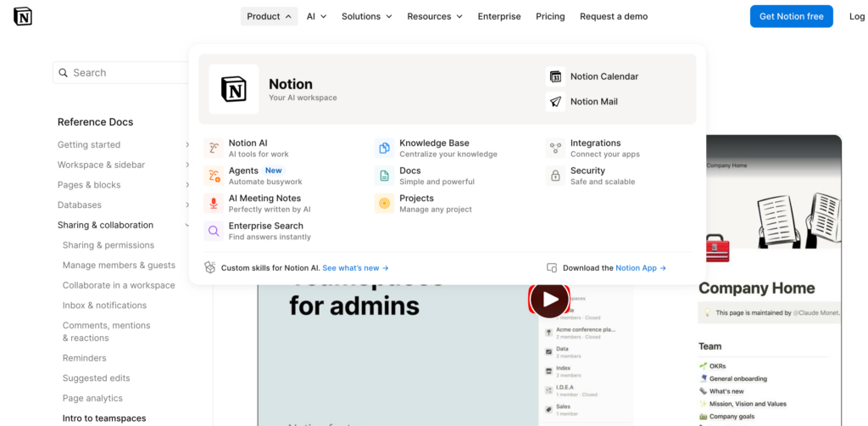This screenshot has height=426, width=868.
Task: Click the Projects target icon
Action: tap(385, 204)
